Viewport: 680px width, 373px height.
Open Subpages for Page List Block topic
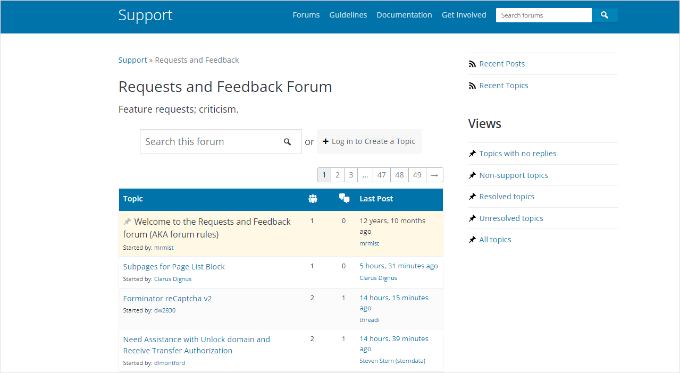[x=174, y=267]
